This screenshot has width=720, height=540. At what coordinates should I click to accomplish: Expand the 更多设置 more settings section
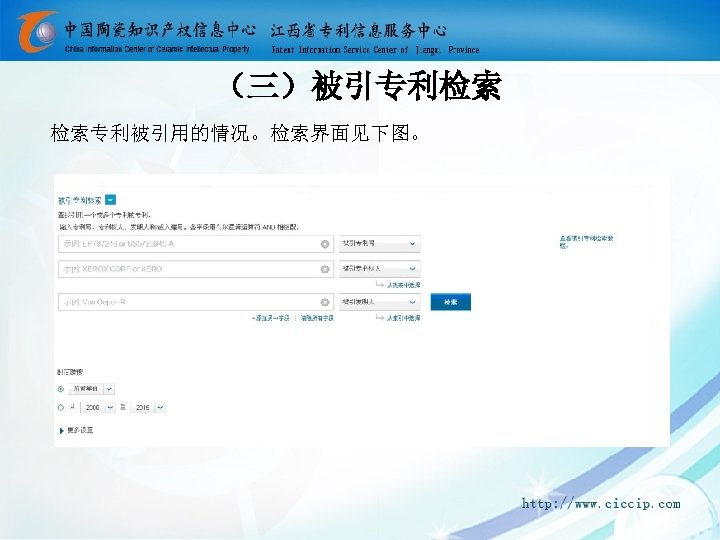(76, 430)
